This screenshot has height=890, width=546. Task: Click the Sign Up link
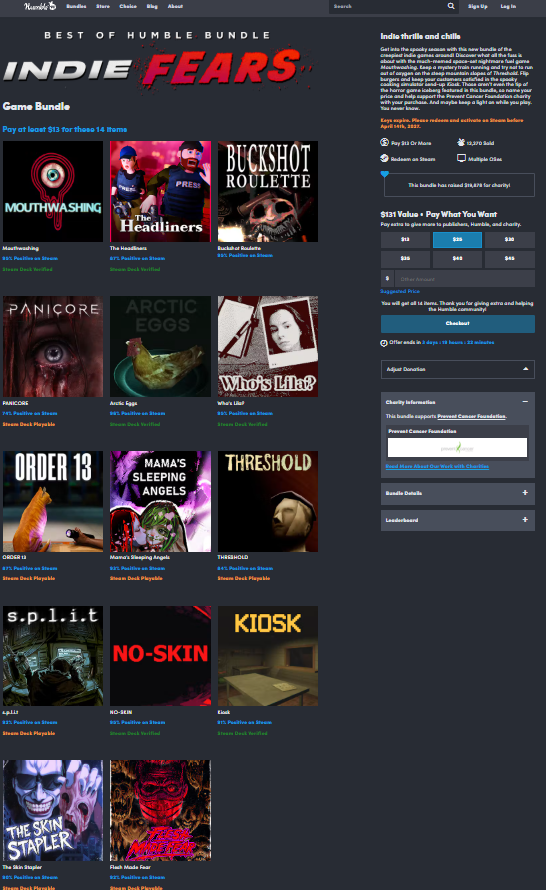pyautogui.click(x=478, y=6)
